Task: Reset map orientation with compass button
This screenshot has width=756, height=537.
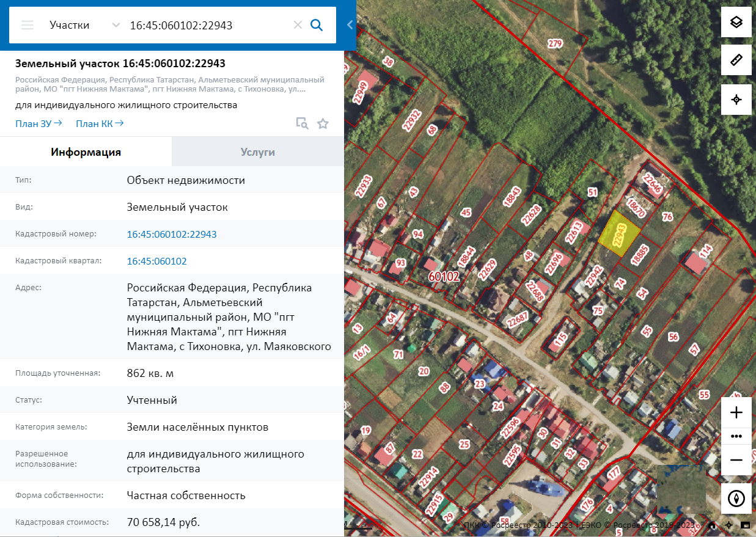Action: pyautogui.click(x=736, y=499)
